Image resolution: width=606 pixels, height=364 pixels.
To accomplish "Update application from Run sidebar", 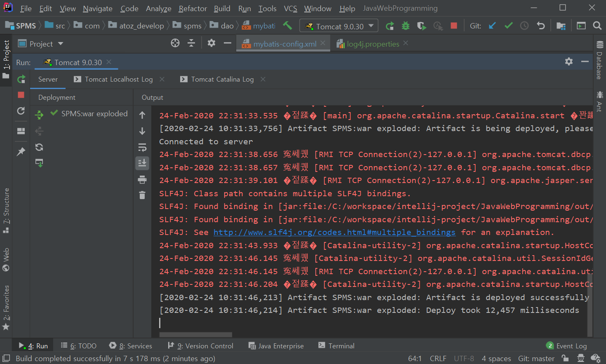I will pos(21,111).
